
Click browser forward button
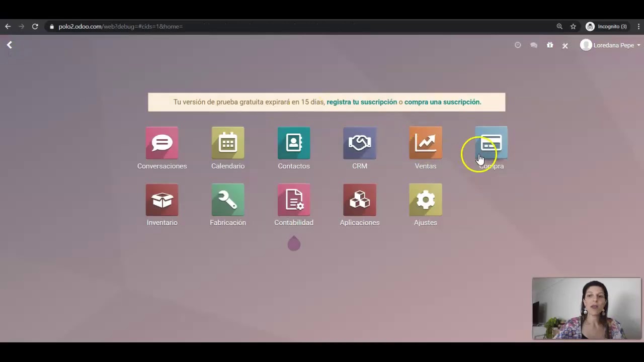21,27
